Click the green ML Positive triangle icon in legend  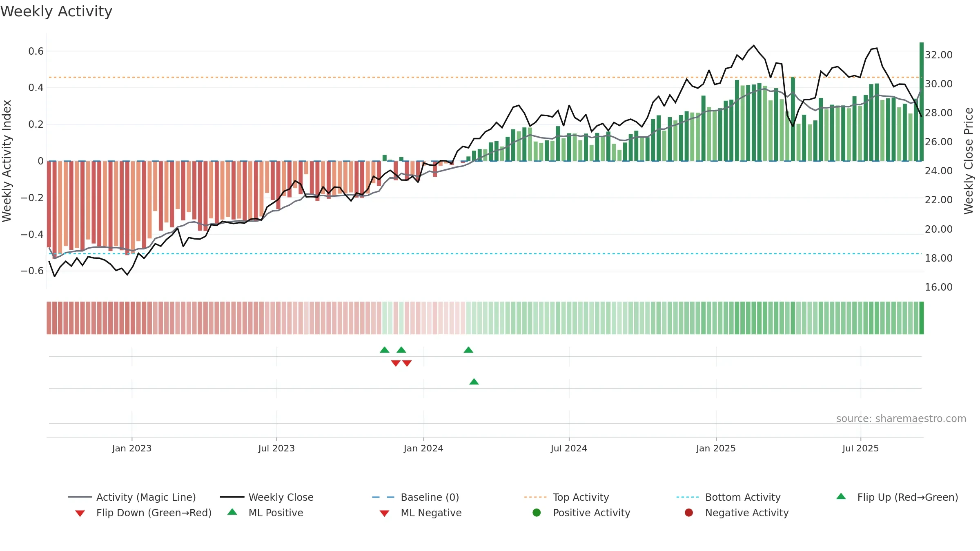232,512
